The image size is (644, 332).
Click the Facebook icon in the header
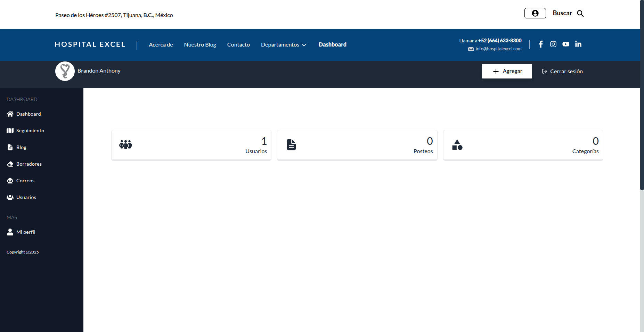(x=541, y=44)
